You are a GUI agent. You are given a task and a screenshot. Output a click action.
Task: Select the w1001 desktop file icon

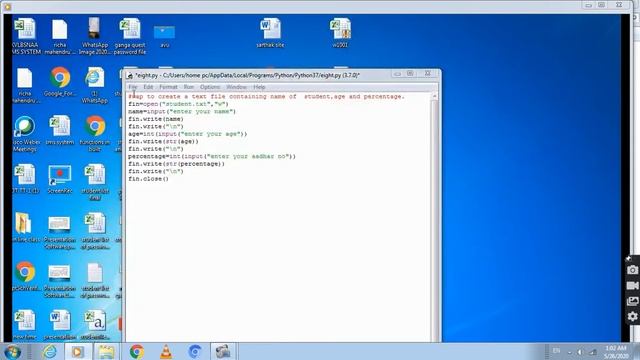(x=340, y=33)
